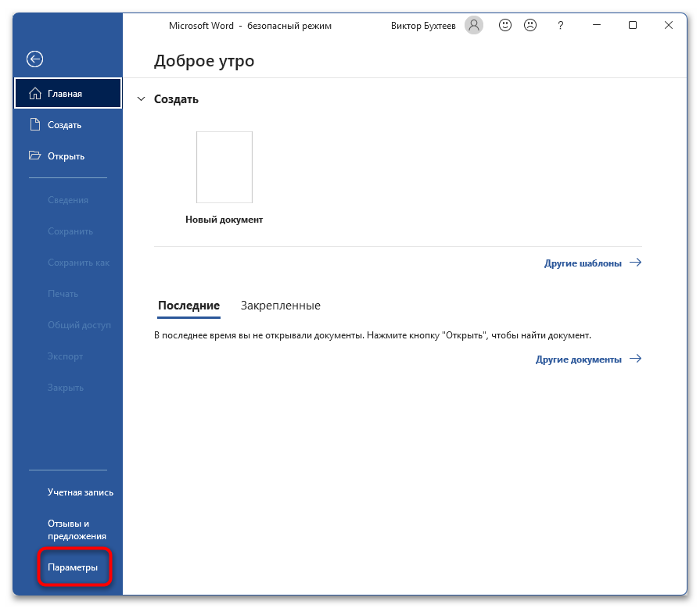Click the arrow next to Другие шаблоны

click(x=637, y=263)
